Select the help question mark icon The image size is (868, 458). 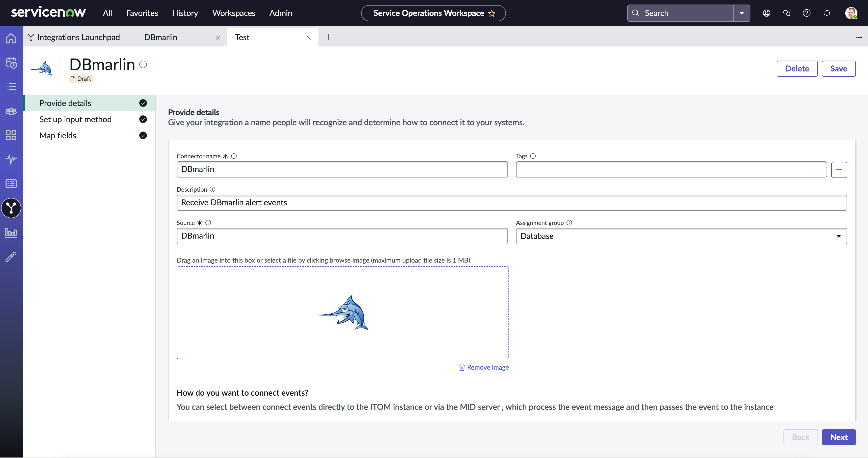pyautogui.click(x=807, y=13)
